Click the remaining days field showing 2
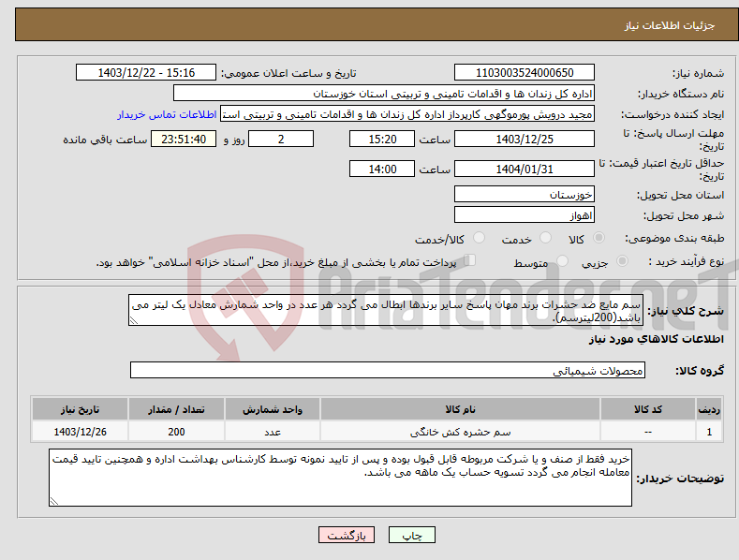Screen dimensions: 739x560 (281, 139)
